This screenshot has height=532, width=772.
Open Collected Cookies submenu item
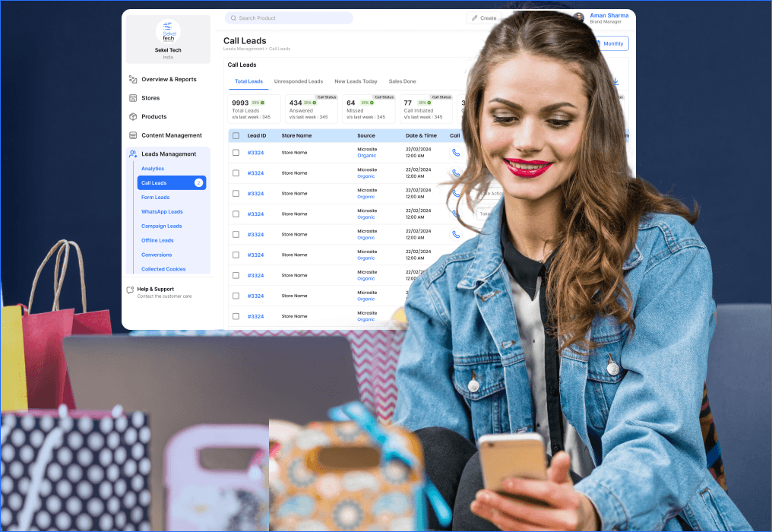pos(163,269)
